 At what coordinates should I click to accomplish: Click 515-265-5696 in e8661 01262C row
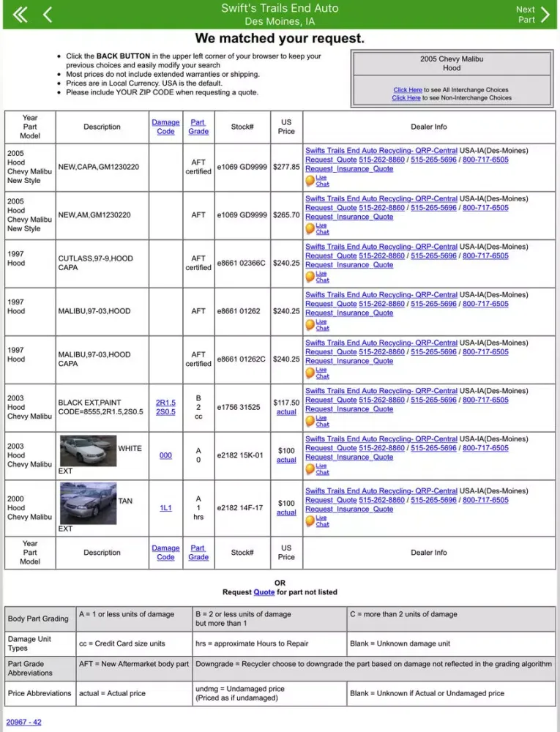[x=433, y=352]
